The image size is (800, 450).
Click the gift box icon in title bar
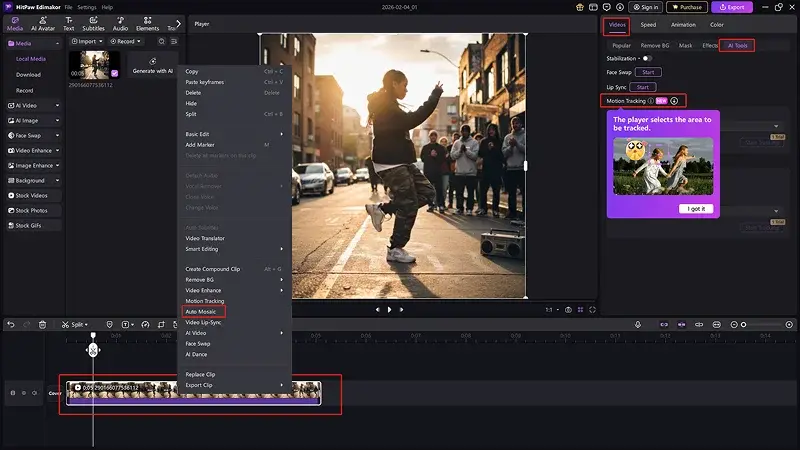point(580,7)
